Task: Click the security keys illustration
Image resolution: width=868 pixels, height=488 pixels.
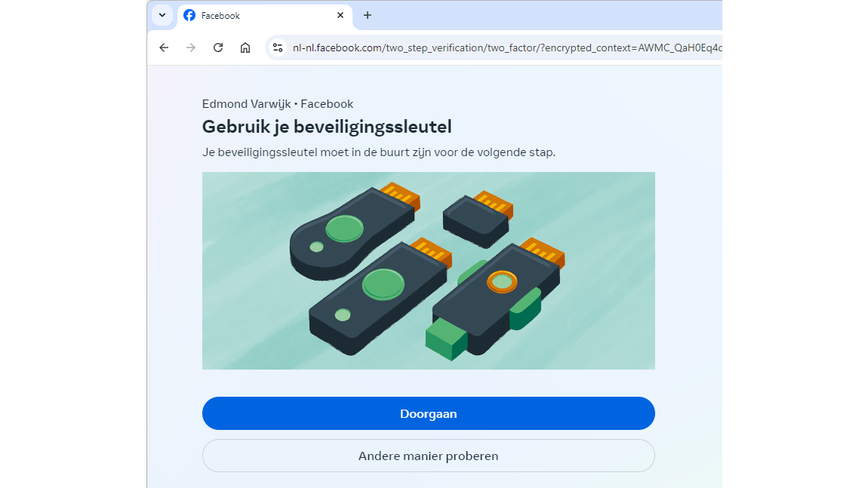Action: 429,271
